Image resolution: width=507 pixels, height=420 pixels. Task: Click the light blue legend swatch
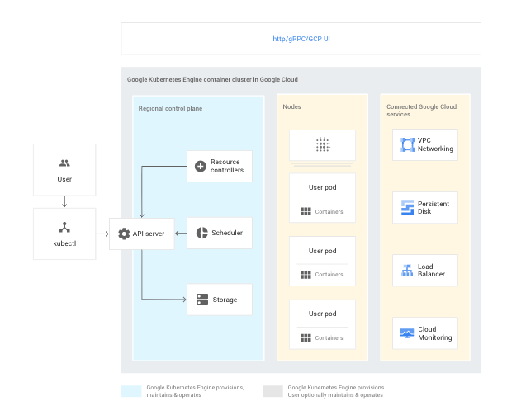(131, 391)
